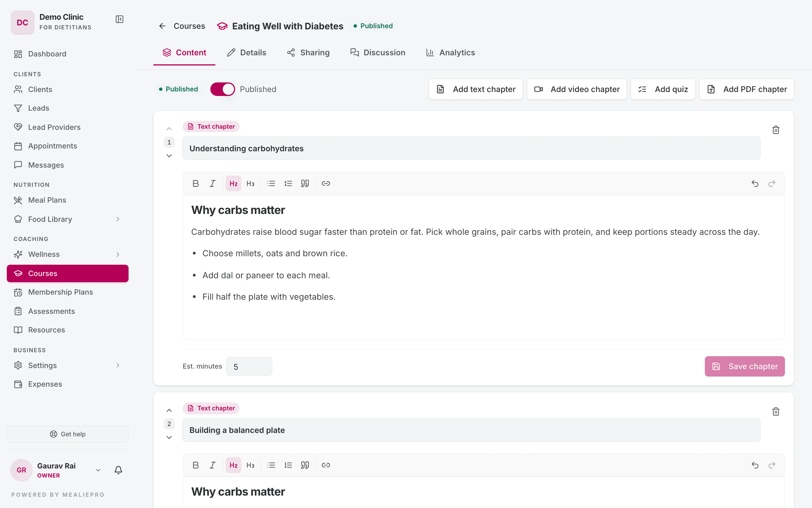This screenshot has height=508, width=812.
Task: Open notifications bell
Action: click(x=118, y=470)
